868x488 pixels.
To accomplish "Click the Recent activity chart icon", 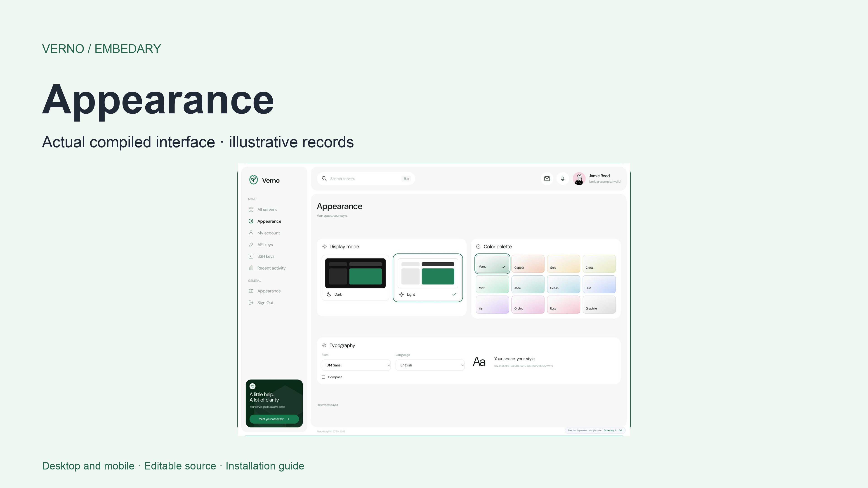I will point(251,268).
